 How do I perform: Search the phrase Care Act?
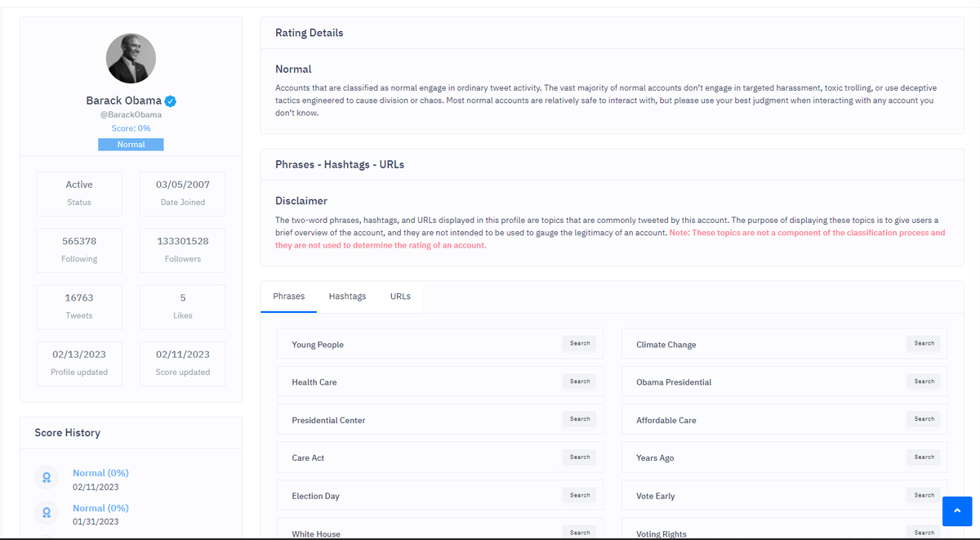point(580,457)
